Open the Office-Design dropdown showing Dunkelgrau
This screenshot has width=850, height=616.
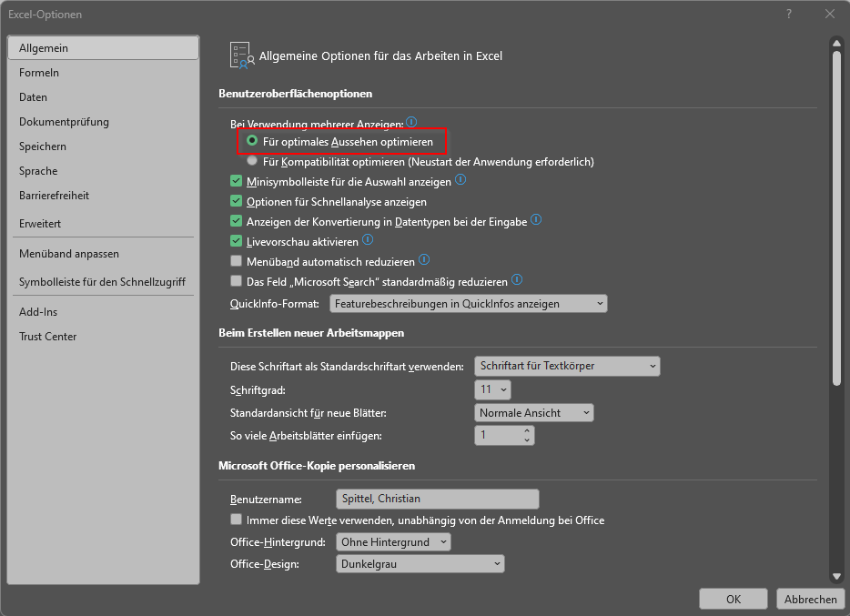[x=420, y=564]
